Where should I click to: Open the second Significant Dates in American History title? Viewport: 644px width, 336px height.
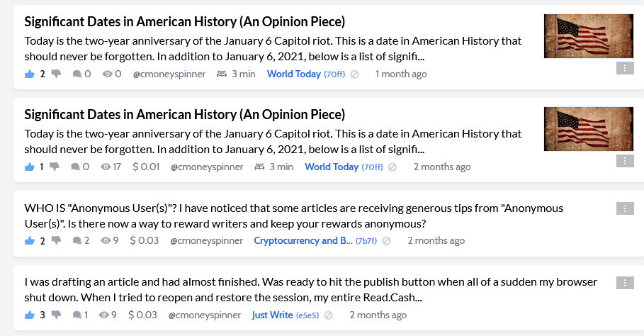pyautogui.click(x=185, y=114)
